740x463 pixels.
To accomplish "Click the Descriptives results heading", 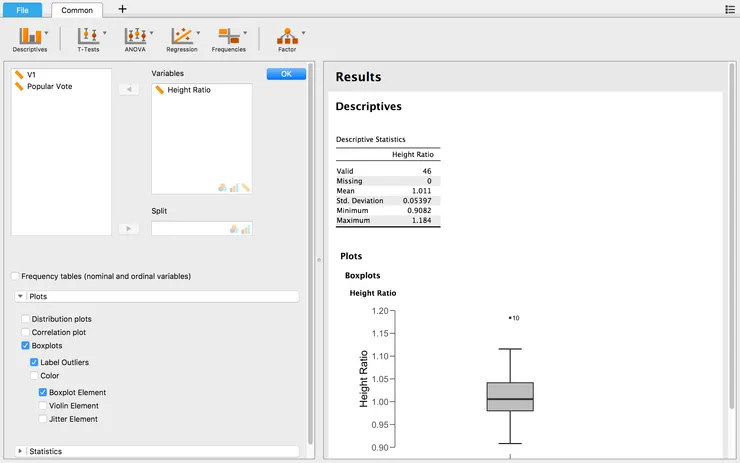I will pyautogui.click(x=369, y=107).
